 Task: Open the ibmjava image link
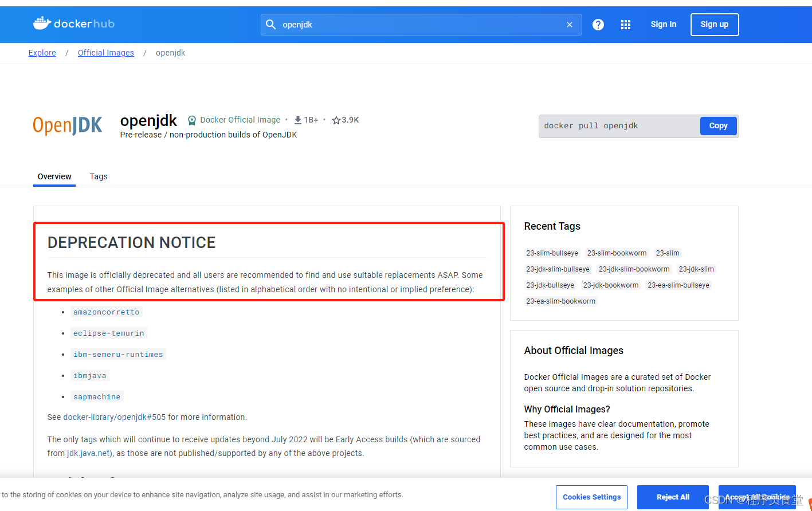(x=89, y=376)
